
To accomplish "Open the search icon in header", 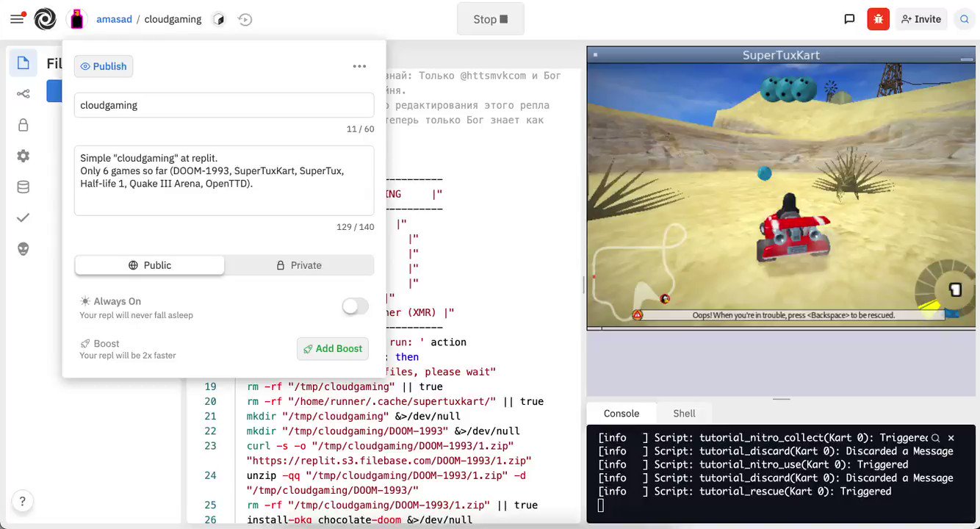I will [x=965, y=19].
